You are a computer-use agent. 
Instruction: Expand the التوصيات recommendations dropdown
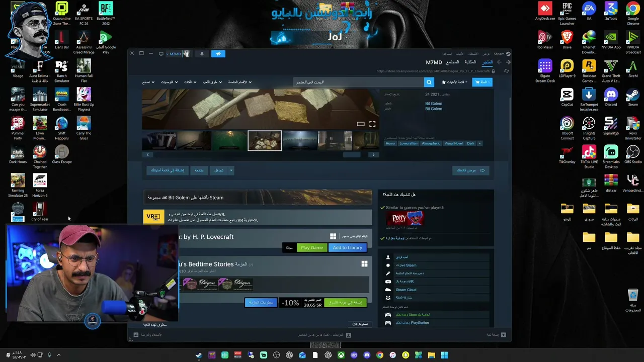tap(169, 82)
